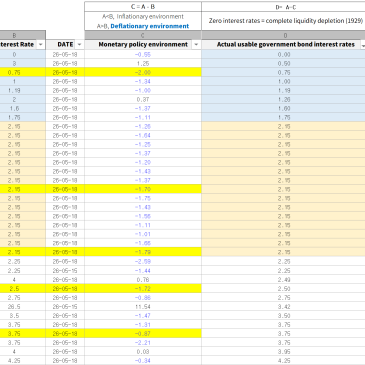Select column C header above Monetary policy
The width and height of the screenshot is (365, 365).
pyautogui.click(x=143, y=35)
